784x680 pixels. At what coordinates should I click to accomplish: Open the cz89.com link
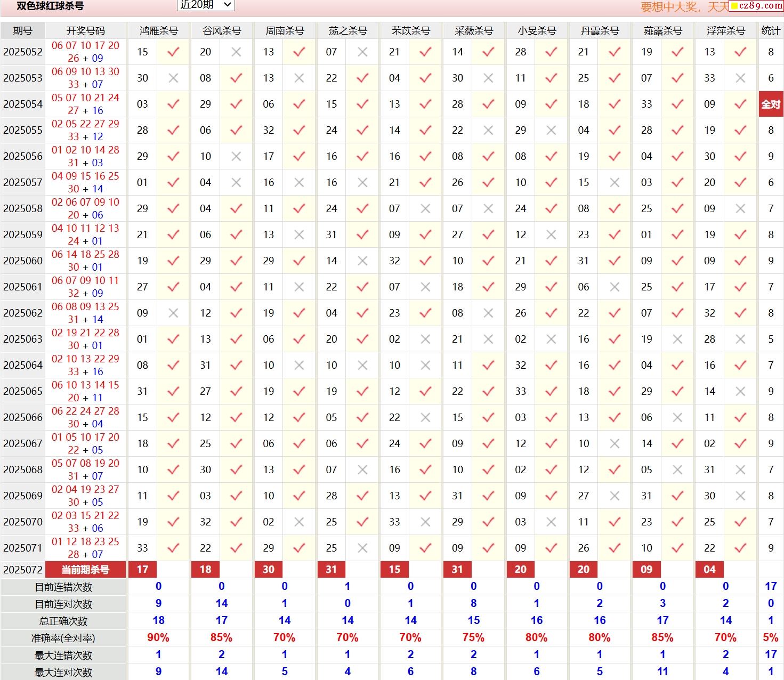point(756,5)
